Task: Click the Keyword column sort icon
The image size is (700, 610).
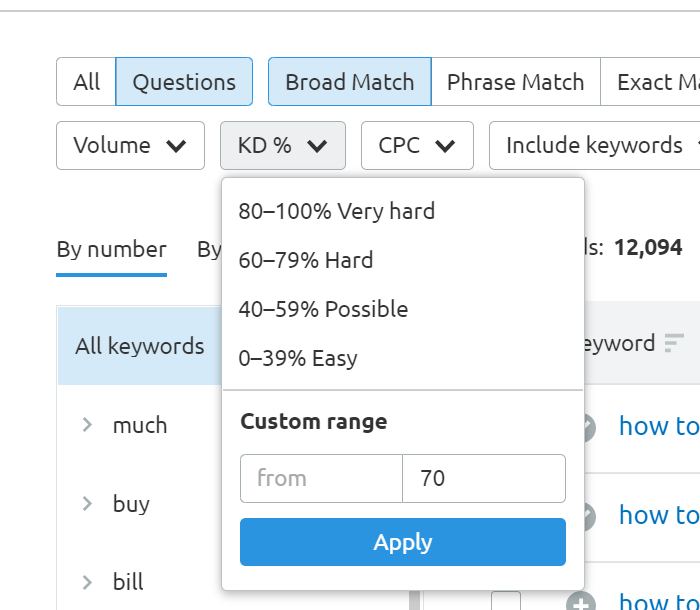Action: pyautogui.click(x=673, y=343)
